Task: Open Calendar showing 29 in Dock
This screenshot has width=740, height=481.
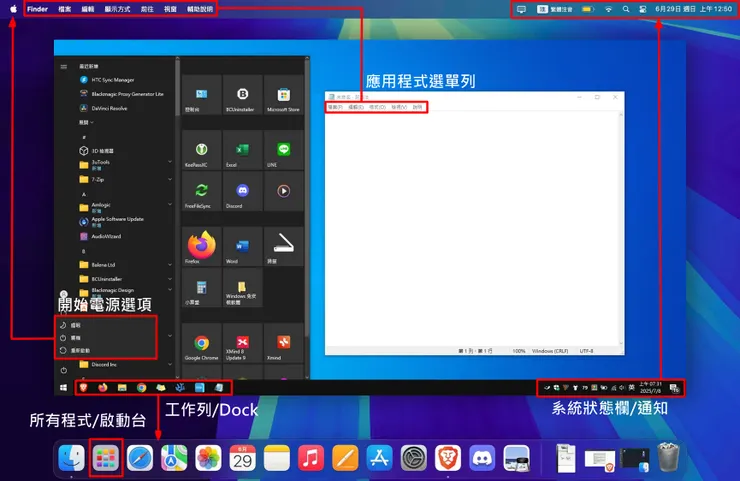Action: tap(243, 458)
